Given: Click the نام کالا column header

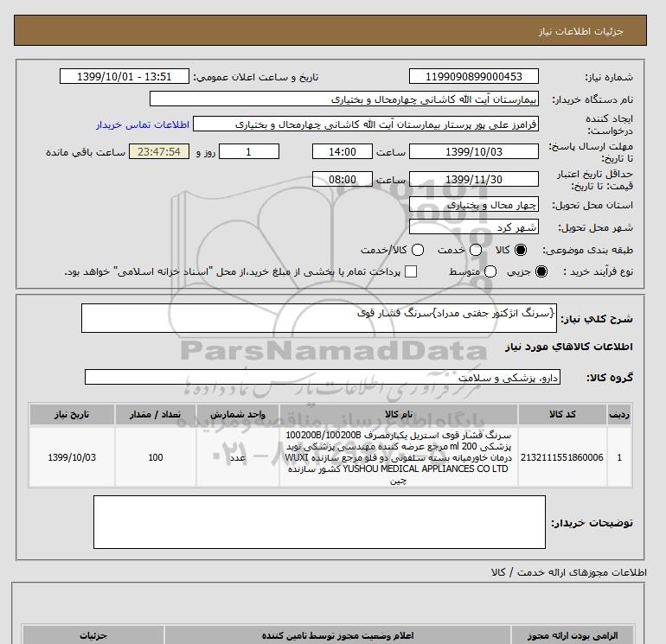Looking at the screenshot, I should (x=399, y=415).
